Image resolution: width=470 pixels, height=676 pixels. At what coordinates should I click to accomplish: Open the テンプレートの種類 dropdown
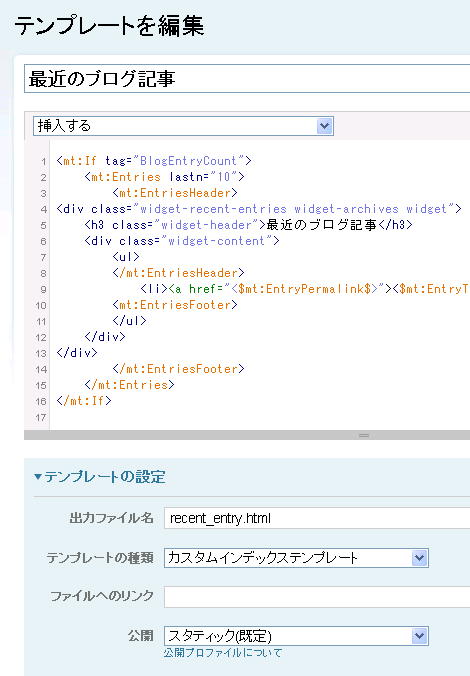pyautogui.click(x=296, y=558)
